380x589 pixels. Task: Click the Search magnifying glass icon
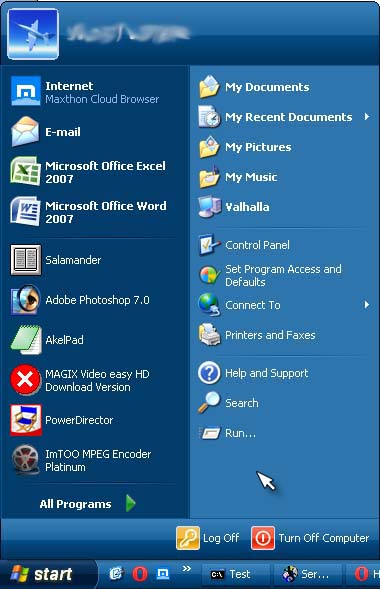coord(209,402)
